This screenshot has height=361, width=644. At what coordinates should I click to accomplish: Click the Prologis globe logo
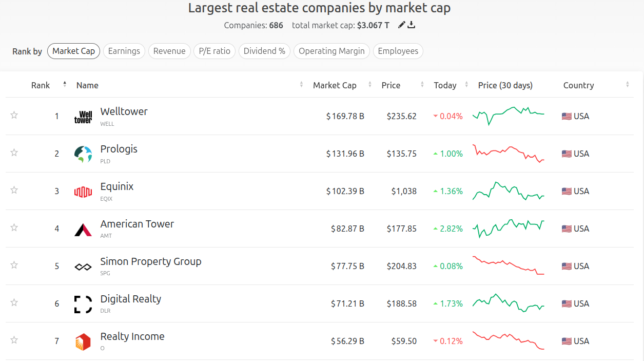click(83, 154)
